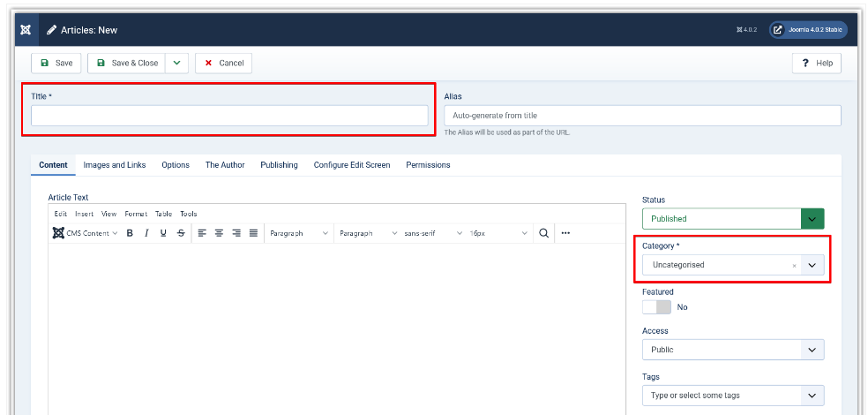Toggle italic formatting
This screenshot has height=415, width=868.
tap(146, 233)
